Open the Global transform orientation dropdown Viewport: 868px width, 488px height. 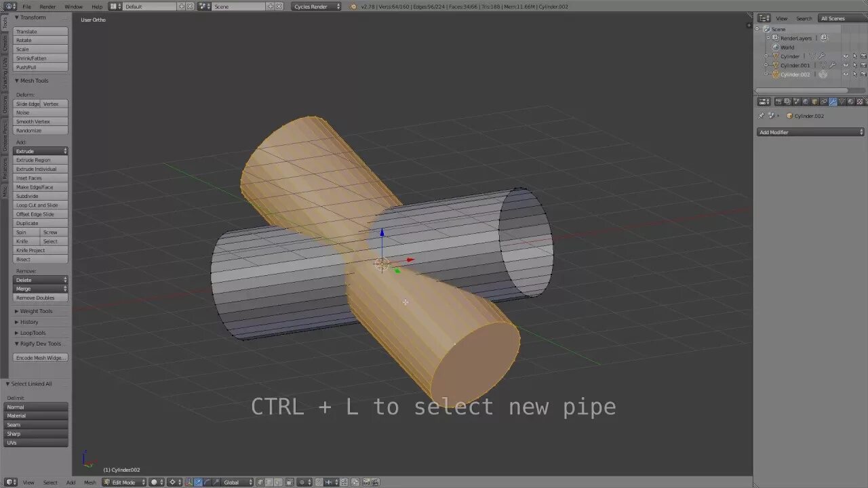click(237, 482)
